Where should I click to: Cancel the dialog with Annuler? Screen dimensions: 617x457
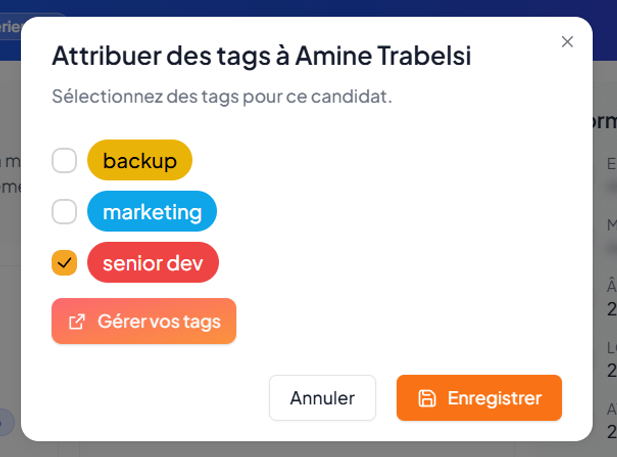[x=322, y=398]
